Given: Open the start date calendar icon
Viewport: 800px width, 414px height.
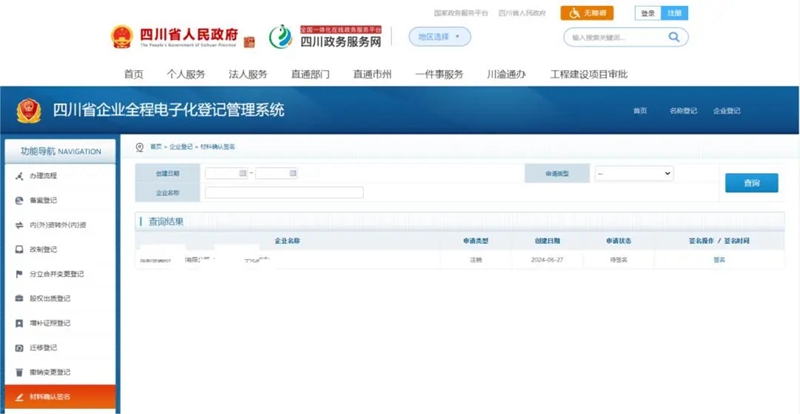Looking at the screenshot, I should (243, 173).
